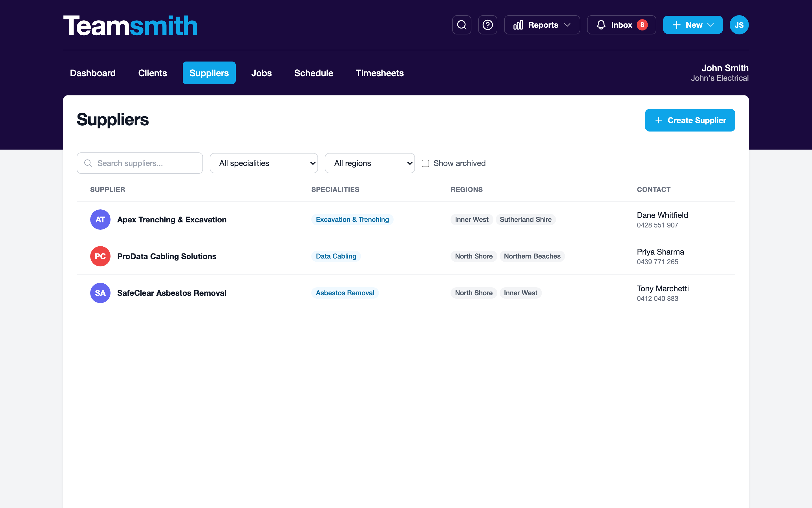
Task: Open the JS user avatar menu
Action: tap(739, 25)
